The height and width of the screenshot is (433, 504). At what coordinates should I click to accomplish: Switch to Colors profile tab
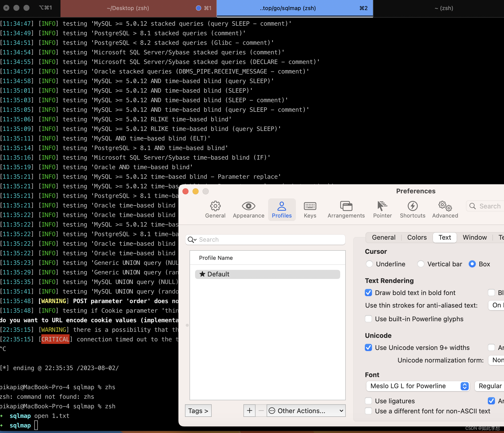[417, 237]
